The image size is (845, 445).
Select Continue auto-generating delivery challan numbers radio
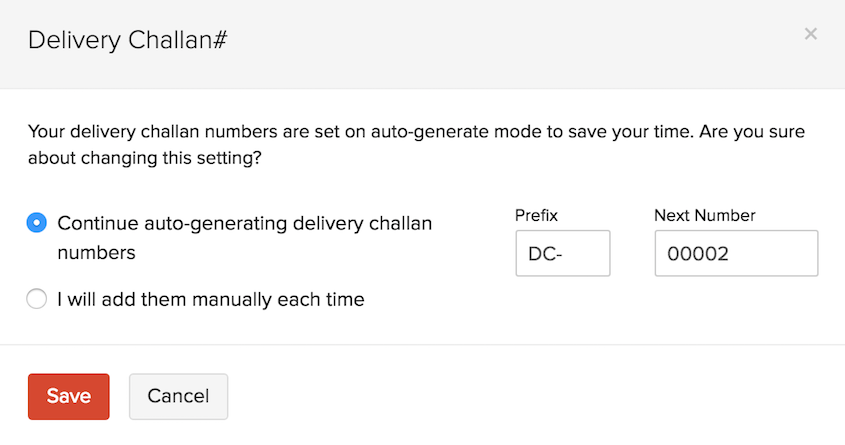coord(37,223)
